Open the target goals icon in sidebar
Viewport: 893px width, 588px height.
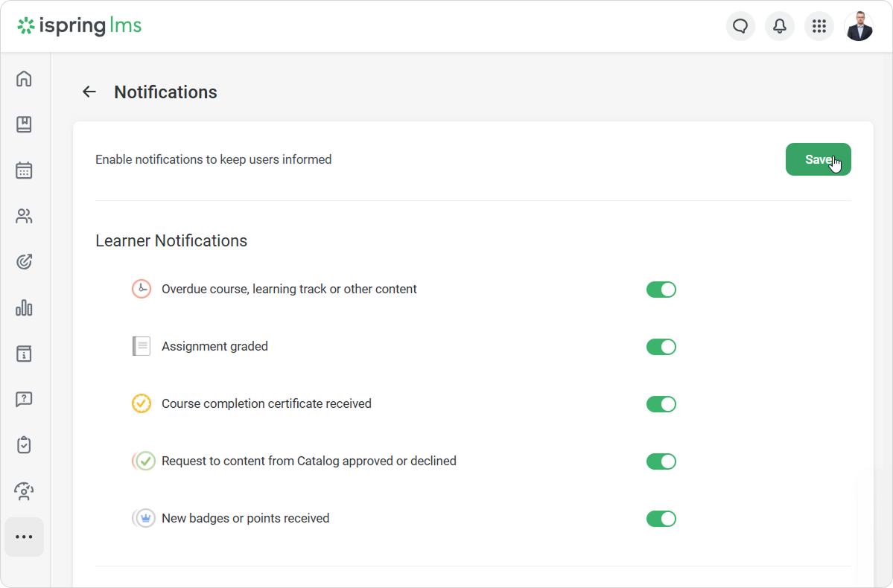24,262
